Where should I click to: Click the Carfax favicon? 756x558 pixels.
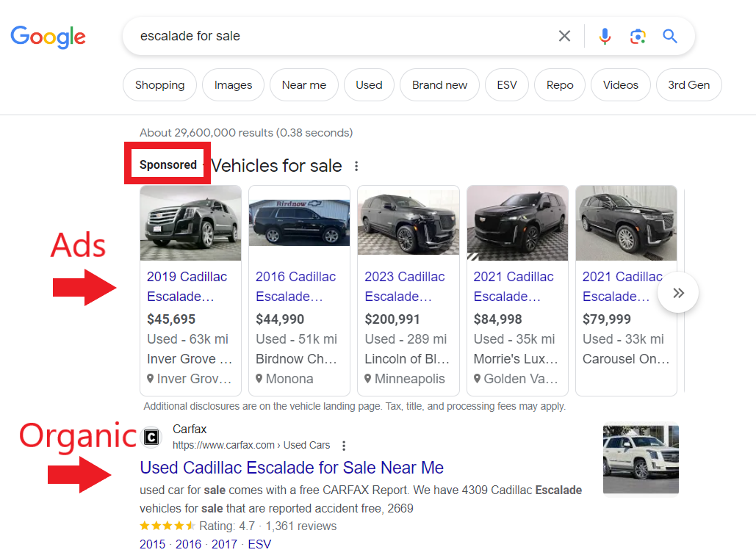coord(151,437)
